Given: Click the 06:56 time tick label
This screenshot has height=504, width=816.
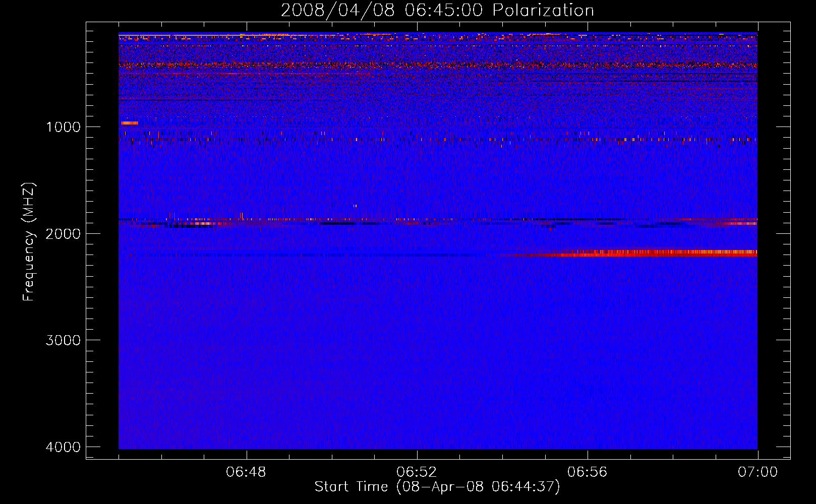Looking at the screenshot, I should pos(587,472).
